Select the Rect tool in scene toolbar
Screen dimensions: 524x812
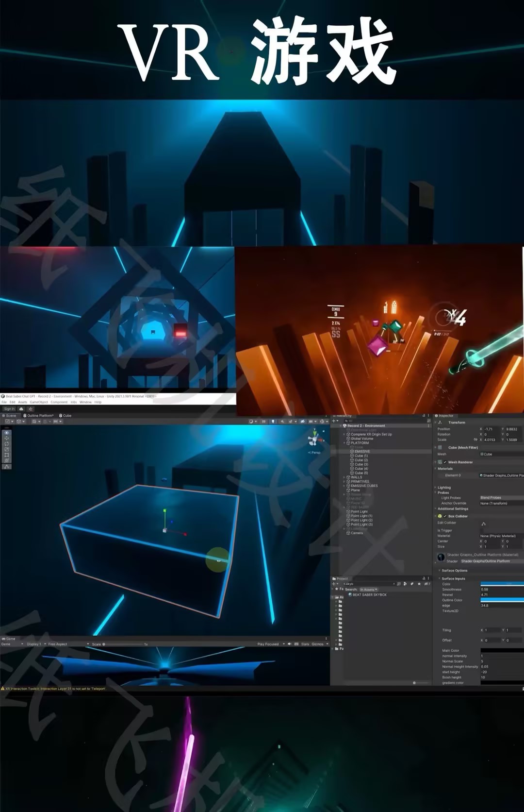(7, 455)
